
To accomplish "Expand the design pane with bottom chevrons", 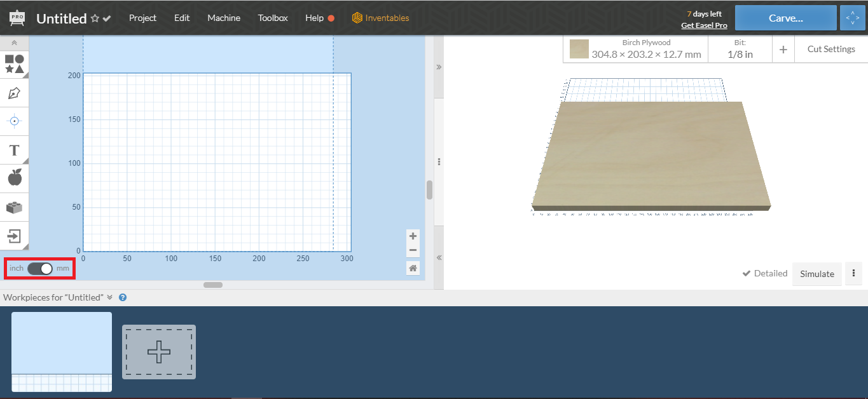I will tap(439, 257).
